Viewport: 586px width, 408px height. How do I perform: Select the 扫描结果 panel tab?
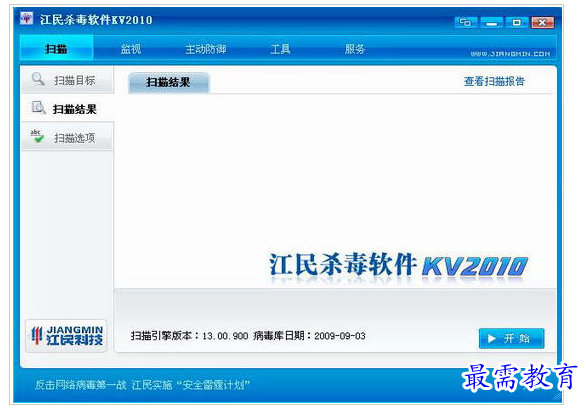point(169,83)
